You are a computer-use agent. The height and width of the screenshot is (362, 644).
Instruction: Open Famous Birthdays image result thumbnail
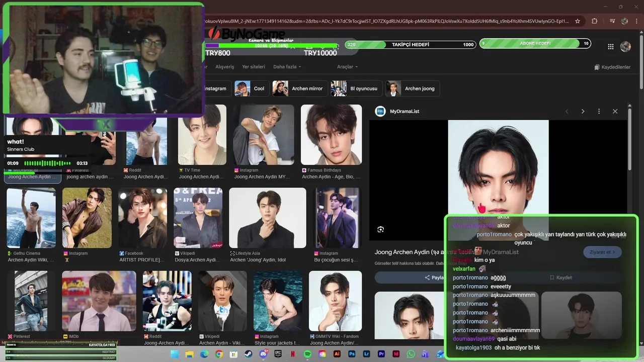click(331, 135)
